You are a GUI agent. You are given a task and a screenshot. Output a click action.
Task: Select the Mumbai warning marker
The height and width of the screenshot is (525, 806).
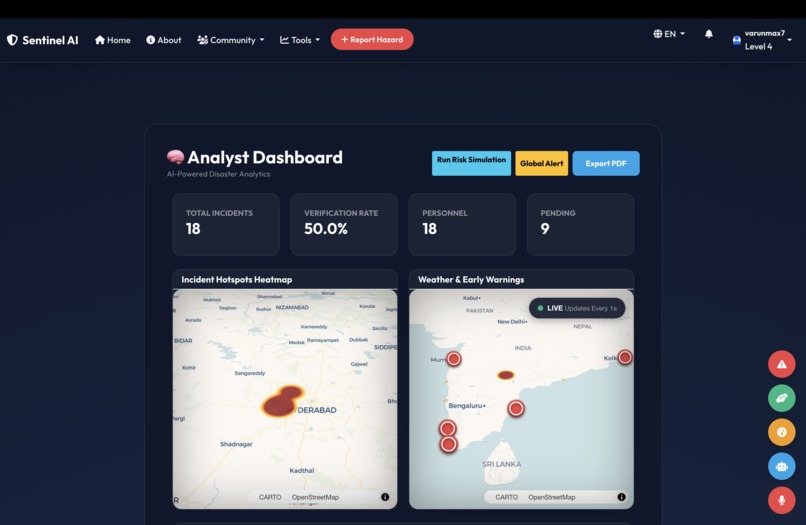pyautogui.click(x=453, y=358)
